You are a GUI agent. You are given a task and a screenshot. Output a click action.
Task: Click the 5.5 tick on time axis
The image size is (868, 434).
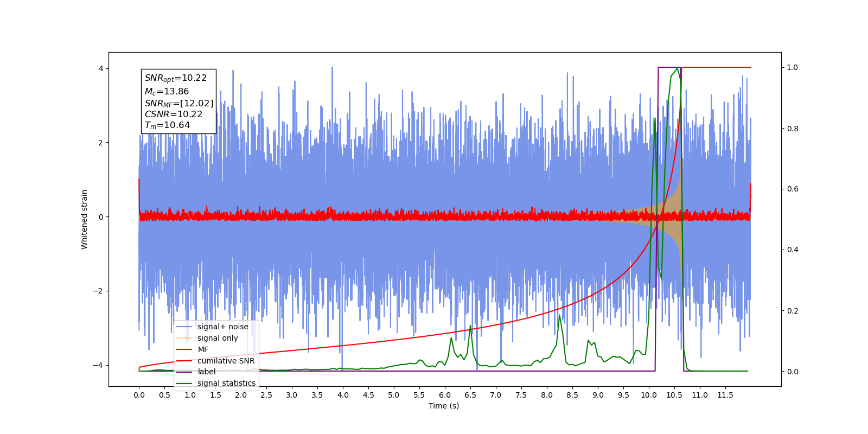[x=419, y=395]
